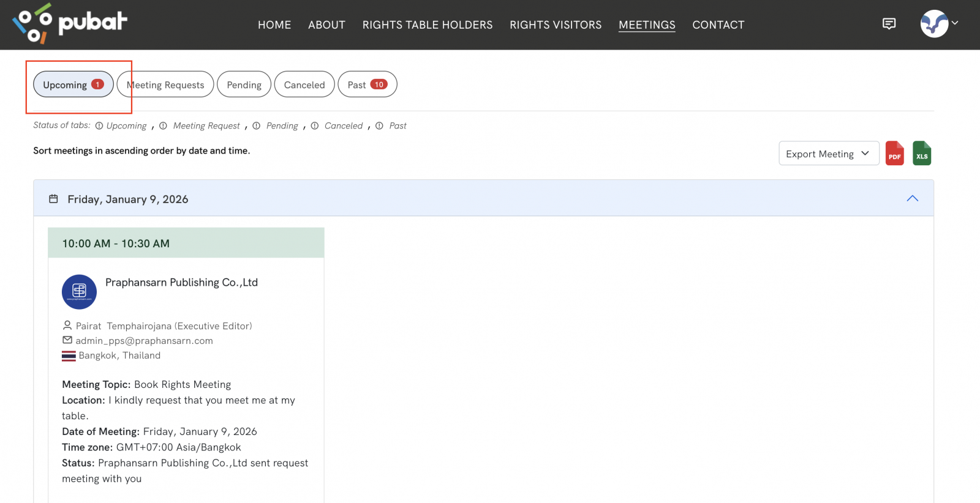
Task: Open Praphansarn Publishing Co.,Ltd name
Action: (181, 283)
